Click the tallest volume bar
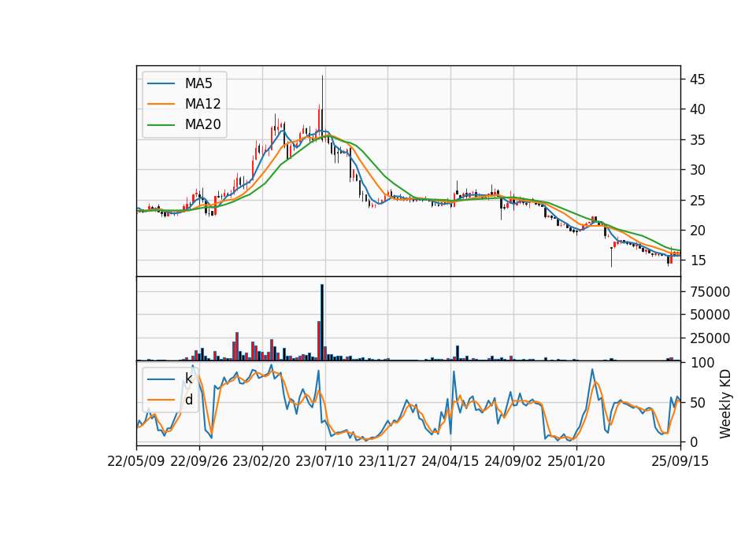The image size is (756, 543). (322, 323)
